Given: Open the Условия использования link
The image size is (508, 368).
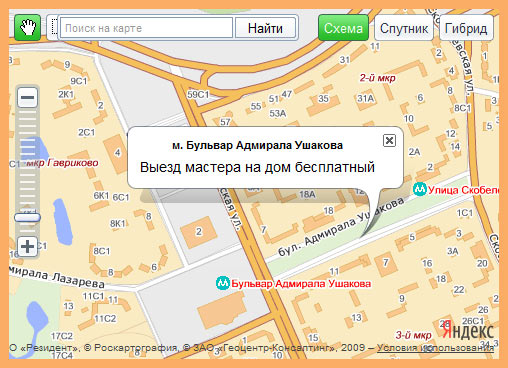Looking at the screenshot, I should [x=435, y=348].
